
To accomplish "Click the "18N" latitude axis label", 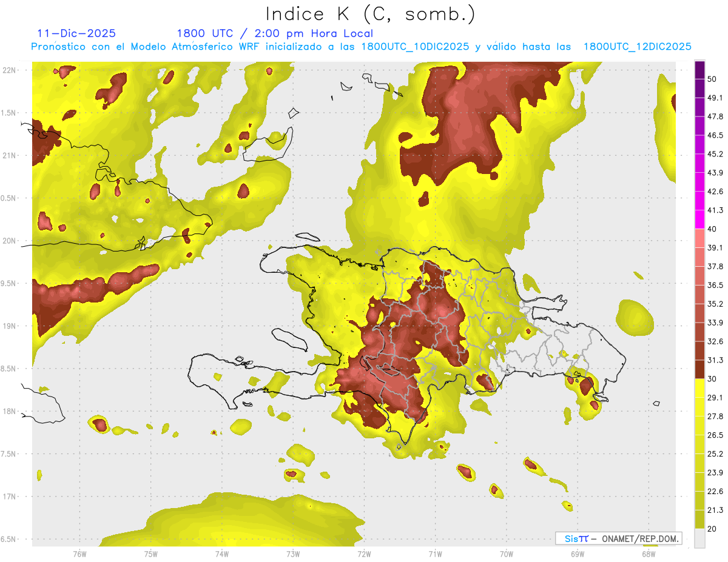I will (x=9, y=411).
